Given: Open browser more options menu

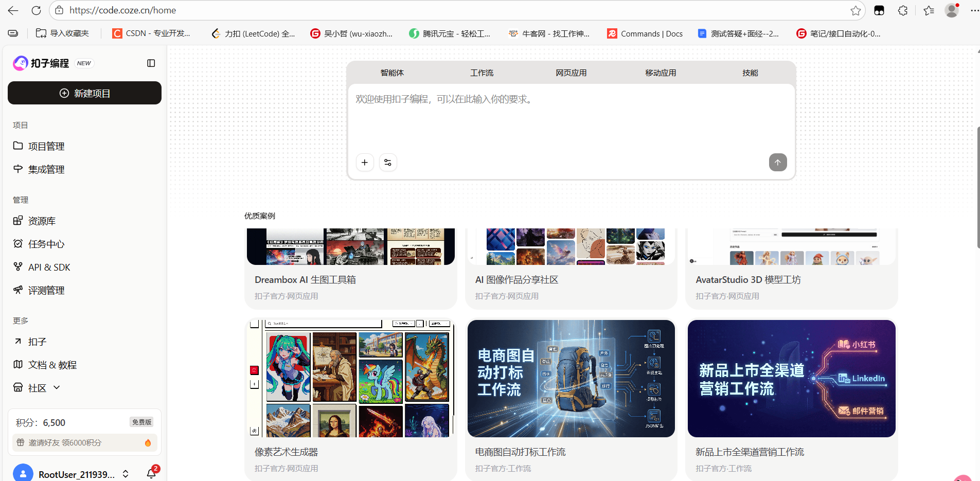Looking at the screenshot, I should click(974, 10).
